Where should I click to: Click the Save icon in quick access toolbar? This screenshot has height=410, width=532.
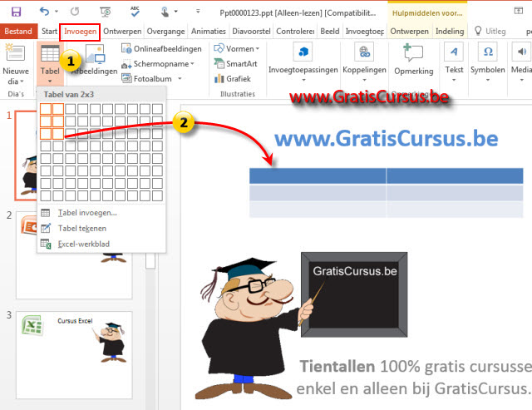(16, 12)
